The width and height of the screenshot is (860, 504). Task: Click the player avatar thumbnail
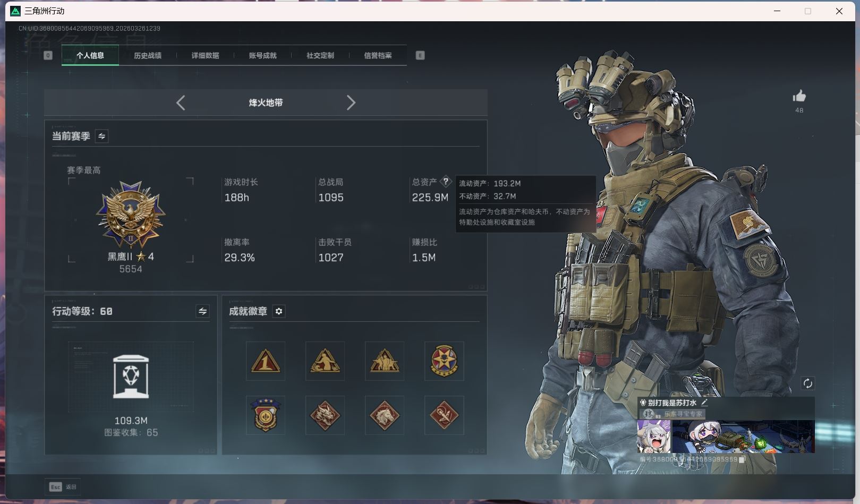click(x=654, y=437)
